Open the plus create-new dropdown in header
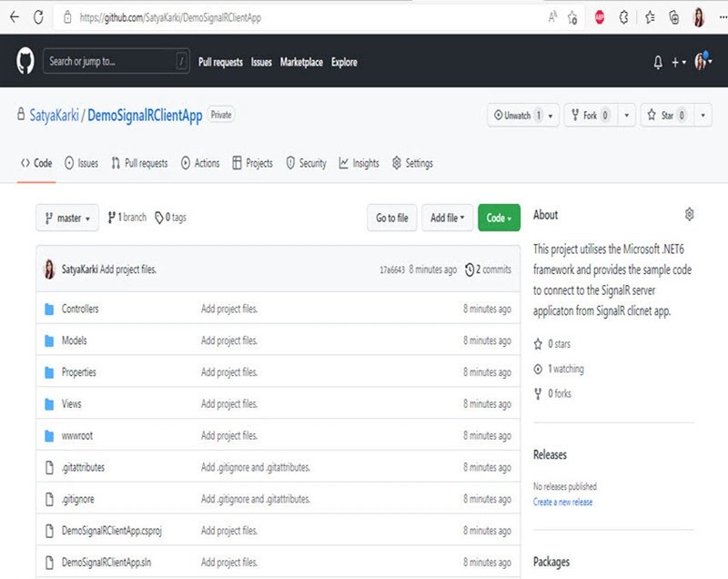This screenshot has width=728, height=579. point(678,62)
